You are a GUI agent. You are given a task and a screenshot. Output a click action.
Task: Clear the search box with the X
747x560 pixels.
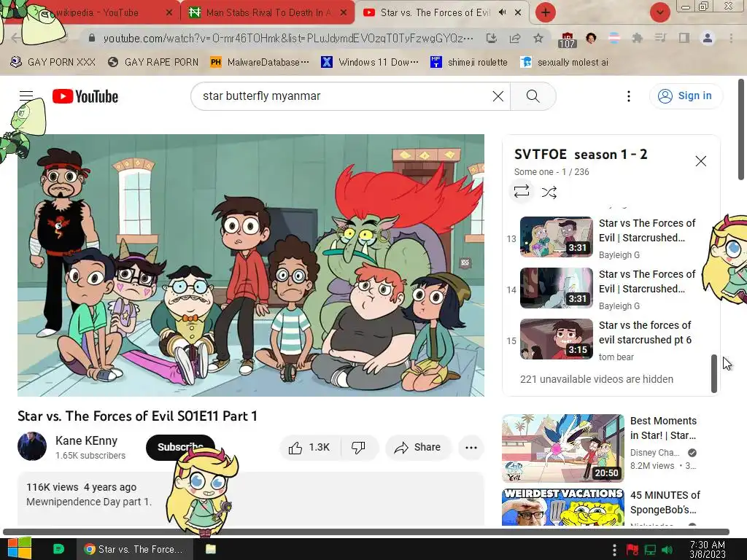498,96
